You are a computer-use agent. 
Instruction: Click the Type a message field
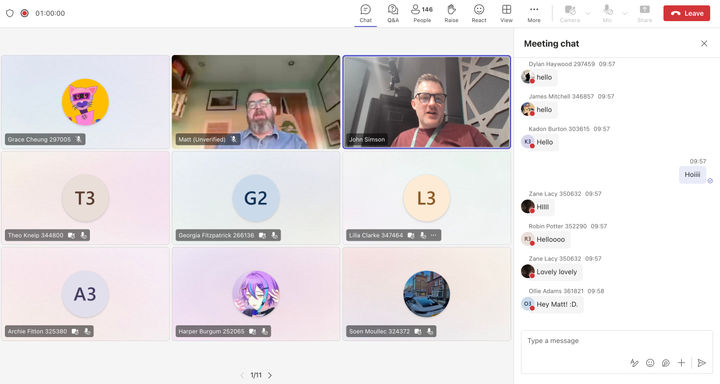617,341
